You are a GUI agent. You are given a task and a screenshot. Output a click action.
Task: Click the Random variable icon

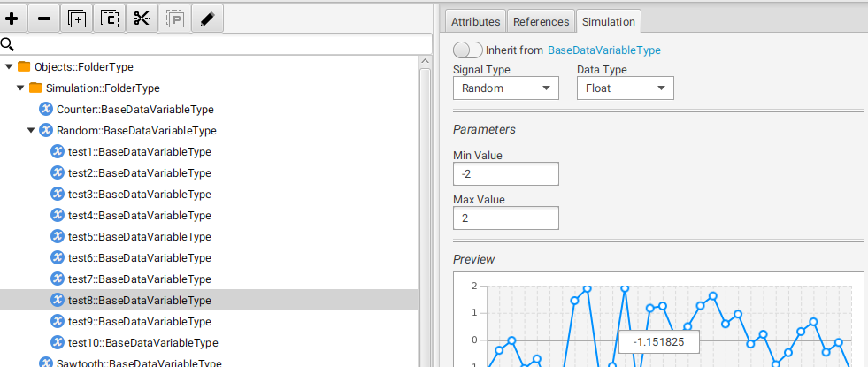(45, 131)
